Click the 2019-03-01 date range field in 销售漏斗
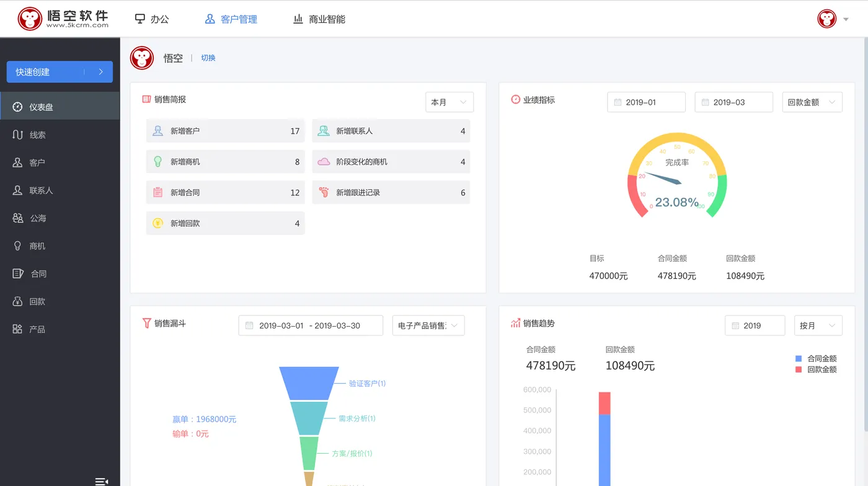 click(x=310, y=325)
